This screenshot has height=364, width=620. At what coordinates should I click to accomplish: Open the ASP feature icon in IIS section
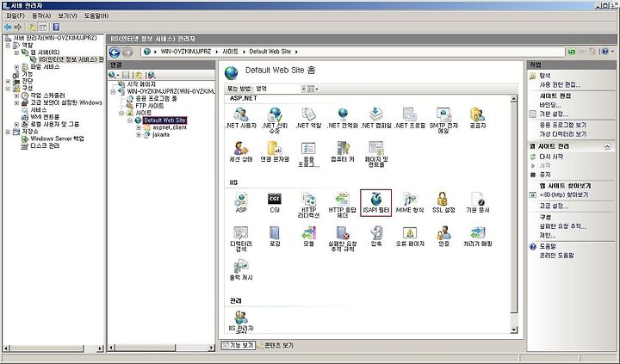click(241, 202)
